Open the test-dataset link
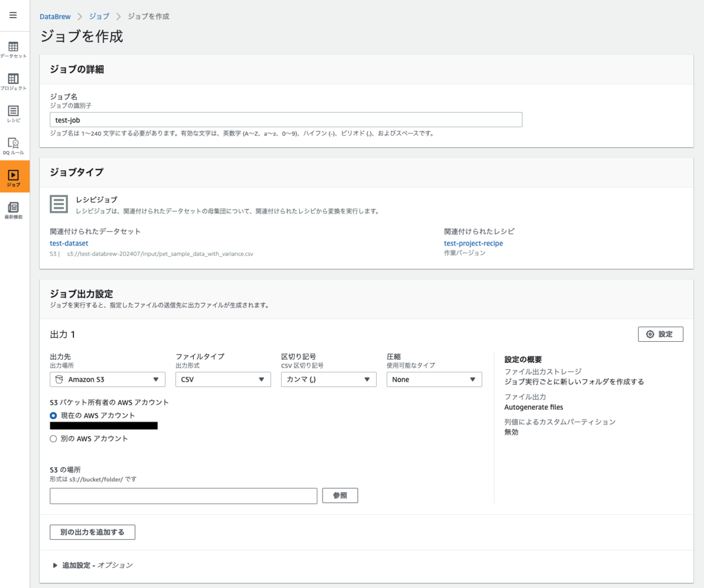 pyautogui.click(x=69, y=243)
